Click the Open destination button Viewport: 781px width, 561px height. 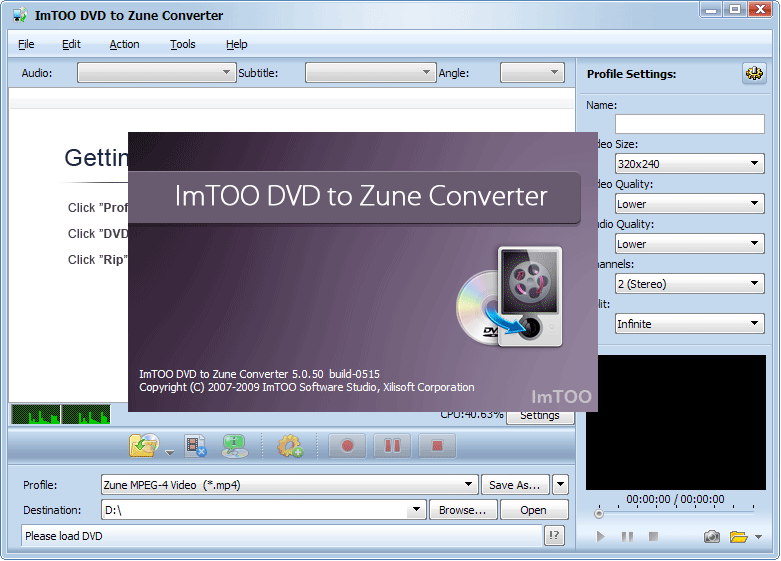point(533,510)
